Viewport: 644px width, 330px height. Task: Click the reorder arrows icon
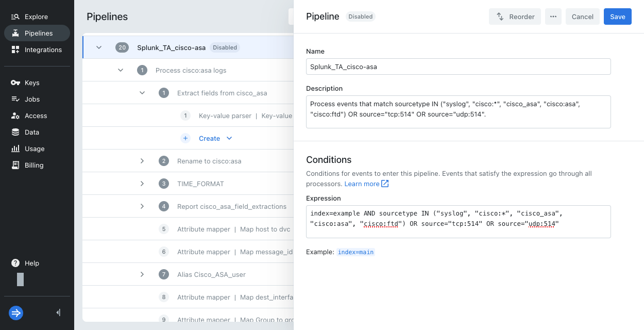500,16
